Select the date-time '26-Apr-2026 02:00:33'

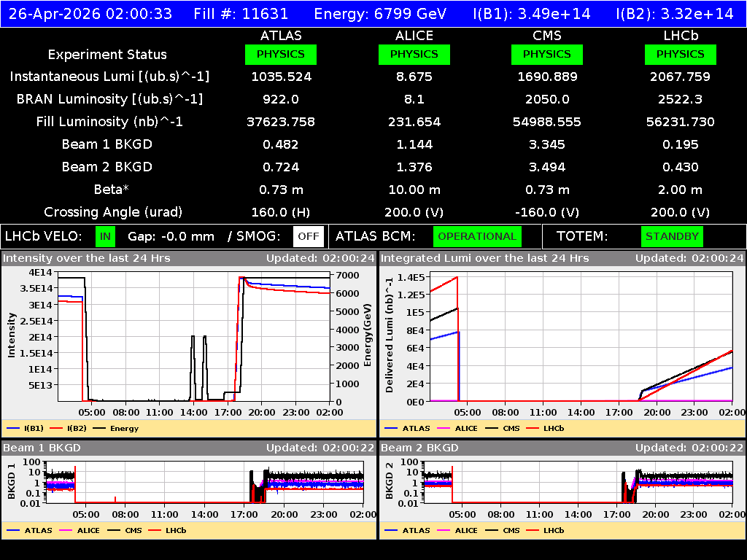(90, 14)
